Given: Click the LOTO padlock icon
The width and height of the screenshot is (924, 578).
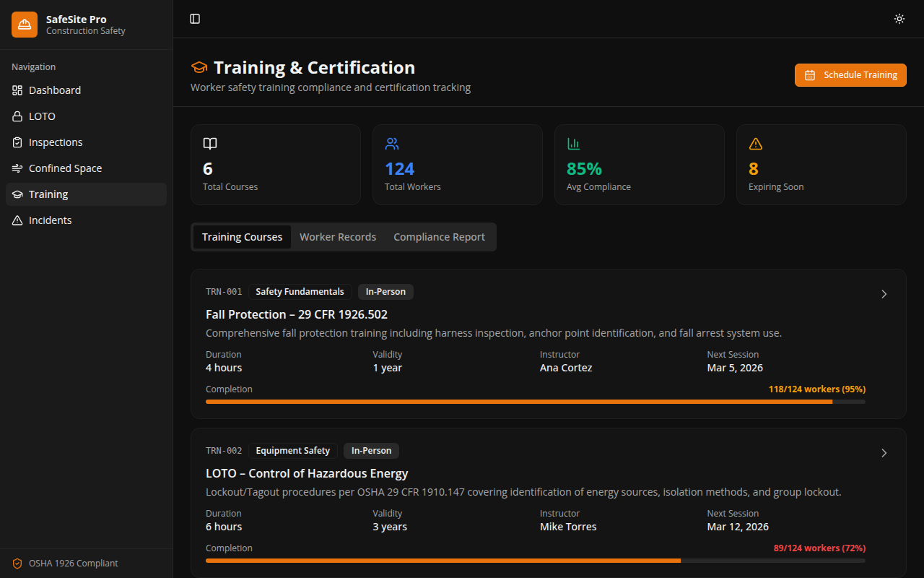Looking at the screenshot, I should [x=17, y=116].
